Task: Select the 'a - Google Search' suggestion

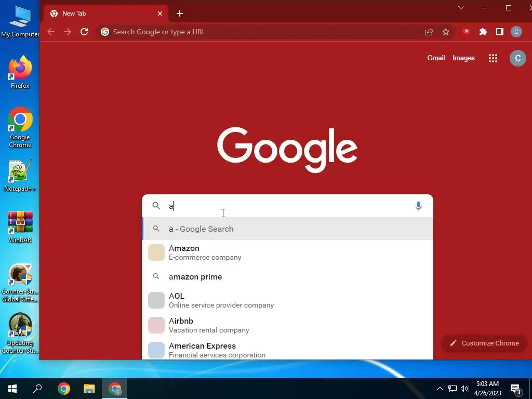Action: (287, 229)
